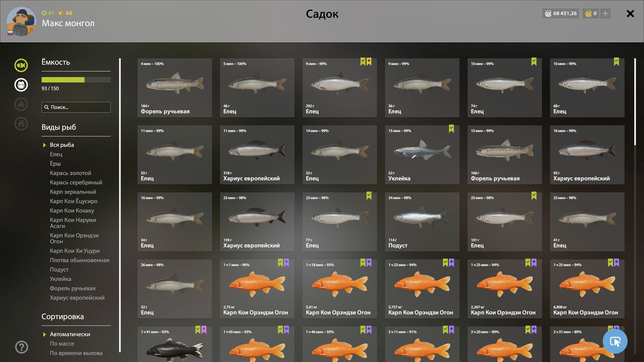Open the camp tent sidebar icon

click(21, 104)
